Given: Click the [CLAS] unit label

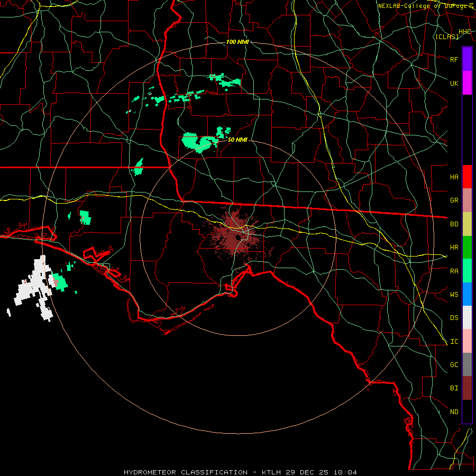Looking at the screenshot, I should click(447, 36).
